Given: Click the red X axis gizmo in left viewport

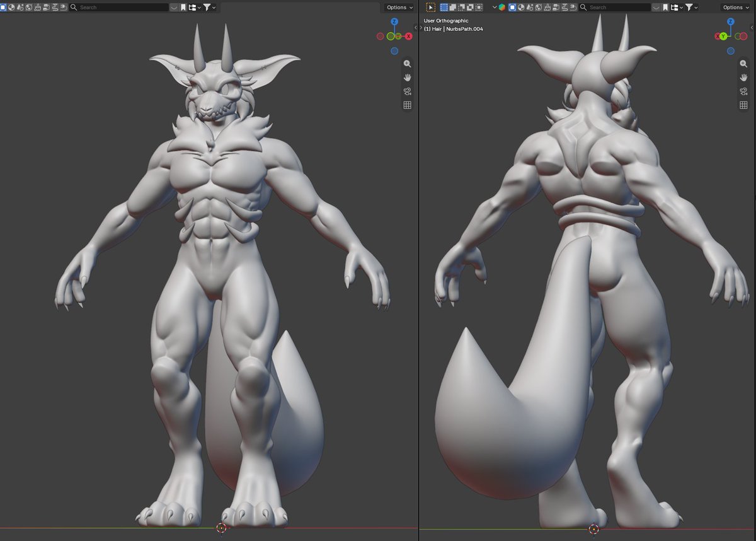Looking at the screenshot, I should (x=409, y=37).
